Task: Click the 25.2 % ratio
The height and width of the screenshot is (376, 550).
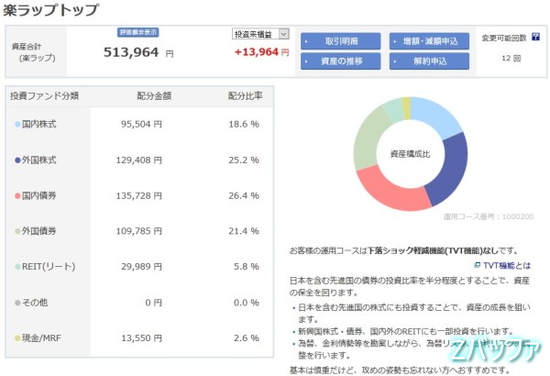Action: coord(244,160)
